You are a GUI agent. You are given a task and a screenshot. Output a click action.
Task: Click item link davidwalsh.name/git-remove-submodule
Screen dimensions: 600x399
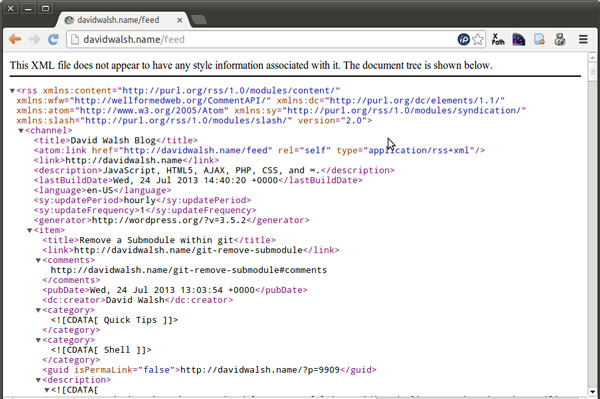[188, 250]
